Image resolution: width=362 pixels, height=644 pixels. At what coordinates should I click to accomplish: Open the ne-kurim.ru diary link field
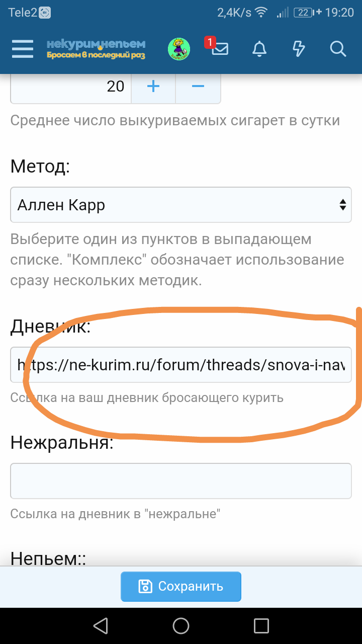(181, 364)
